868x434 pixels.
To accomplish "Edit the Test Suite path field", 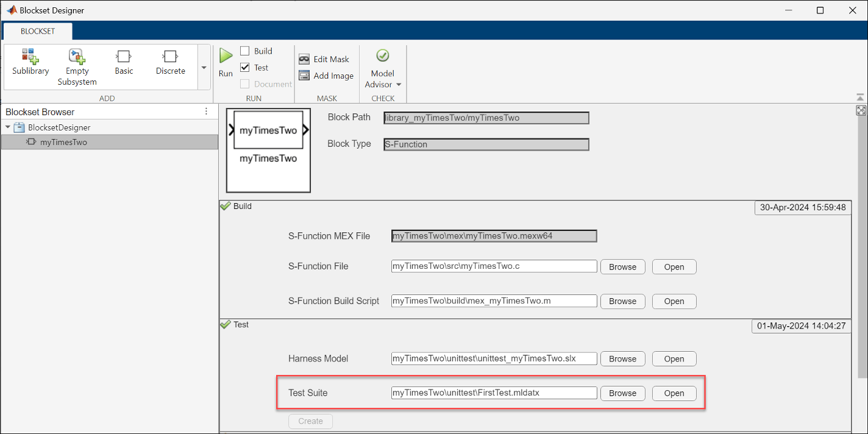I will click(x=494, y=393).
